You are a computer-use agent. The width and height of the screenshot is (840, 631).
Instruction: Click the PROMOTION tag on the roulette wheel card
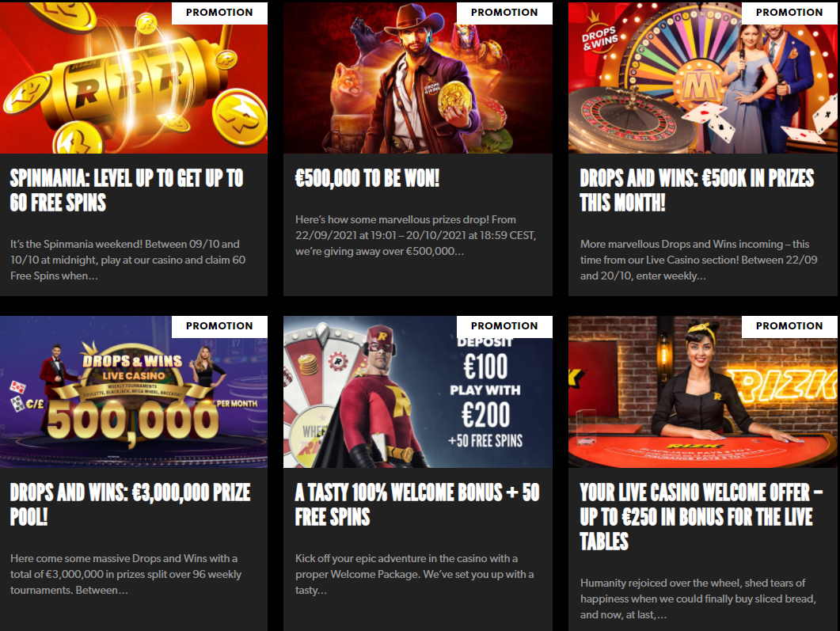click(x=789, y=13)
